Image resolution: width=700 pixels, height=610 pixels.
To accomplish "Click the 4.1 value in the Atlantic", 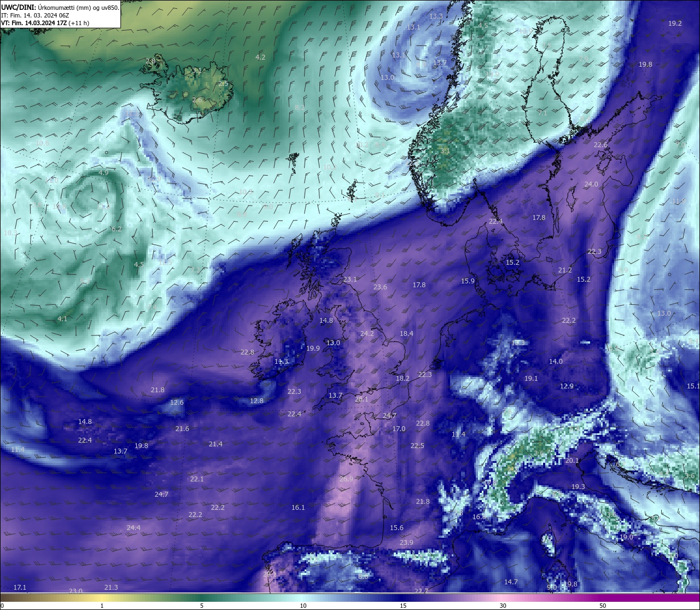I will pyautogui.click(x=62, y=319).
